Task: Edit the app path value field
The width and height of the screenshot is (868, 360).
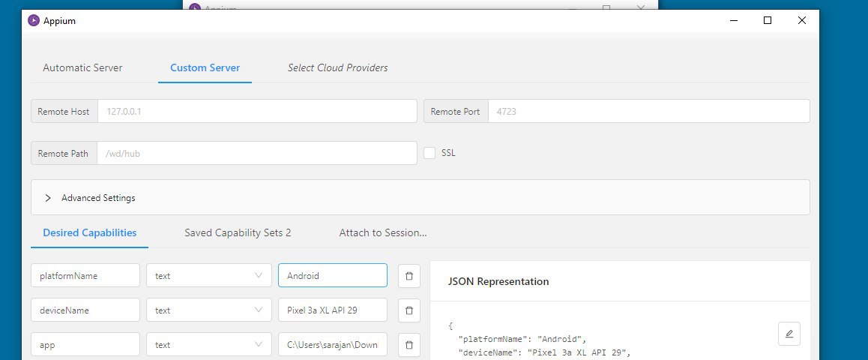Action: coord(333,344)
